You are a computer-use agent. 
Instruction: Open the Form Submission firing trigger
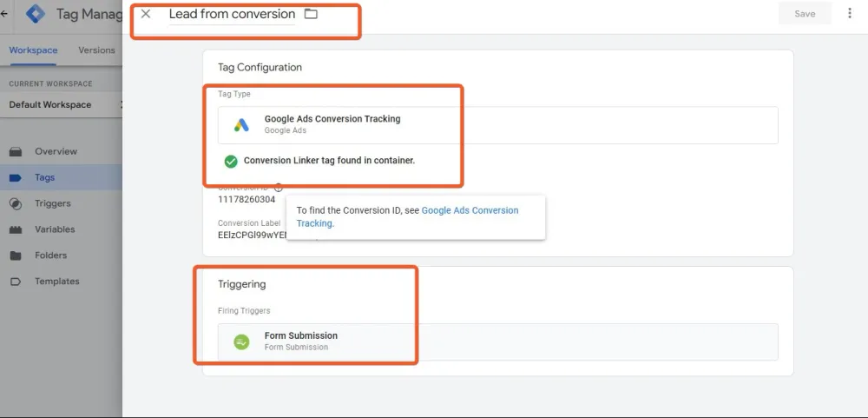coord(497,342)
